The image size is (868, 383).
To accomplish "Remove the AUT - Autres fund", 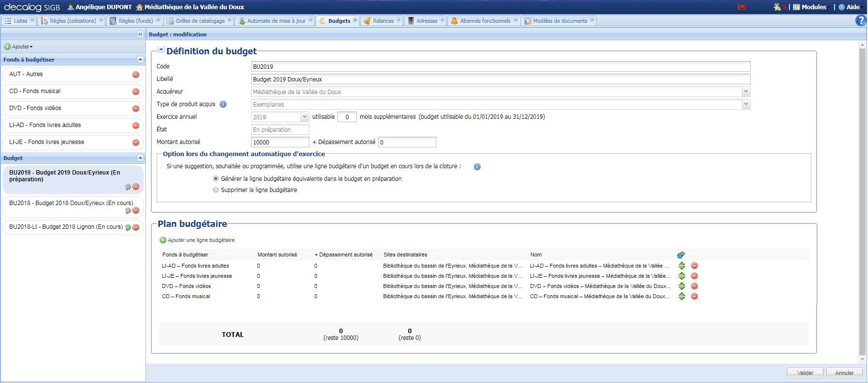I will pos(136,75).
